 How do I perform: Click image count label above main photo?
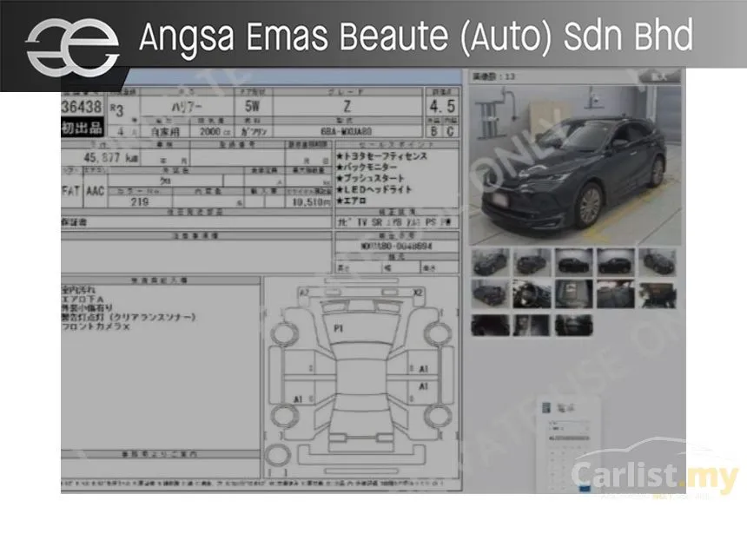point(493,76)
